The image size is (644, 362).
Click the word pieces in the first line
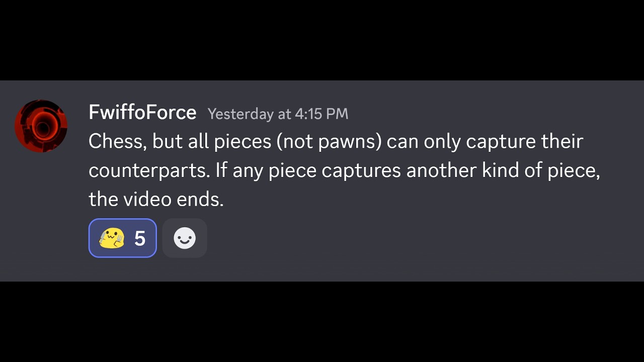coord(242,141)
